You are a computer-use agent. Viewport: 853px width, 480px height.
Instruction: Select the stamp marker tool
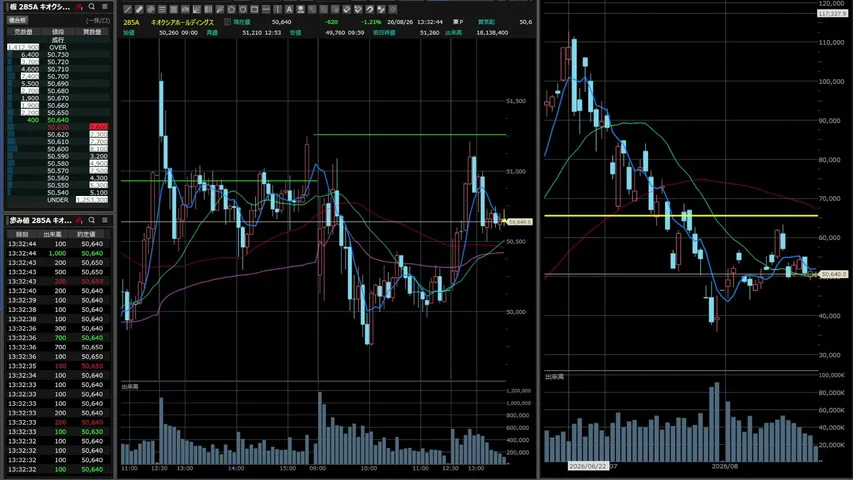pyautogui.click(x=300, y=9)
